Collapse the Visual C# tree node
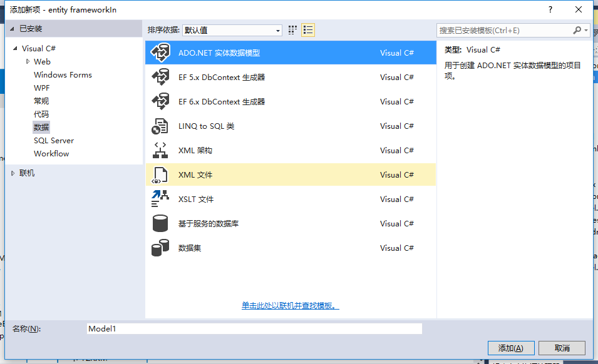598x364 pixels. tap(15, 48)
